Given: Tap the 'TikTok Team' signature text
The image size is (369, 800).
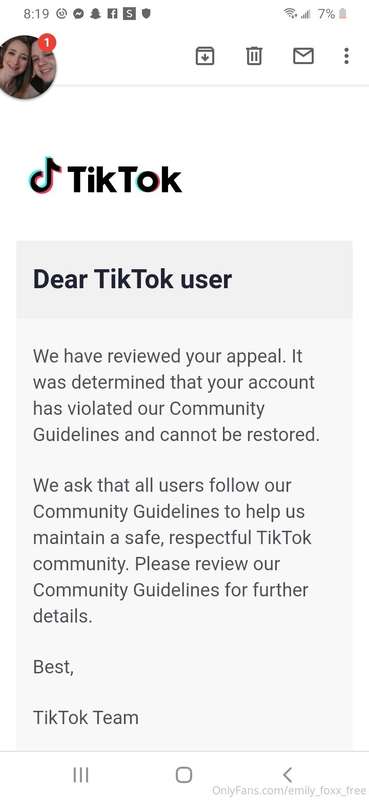Looking at the screenshot, I should coord(86,717).
